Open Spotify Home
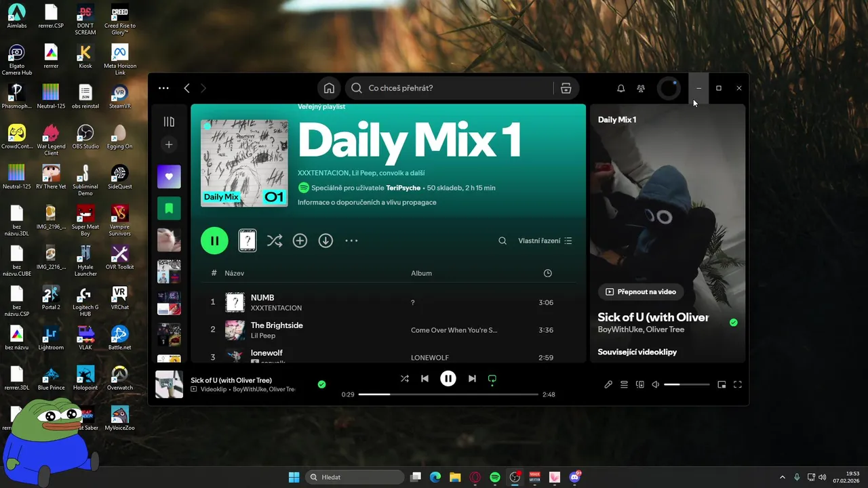 pyautogui.click(x=329, y=88)
